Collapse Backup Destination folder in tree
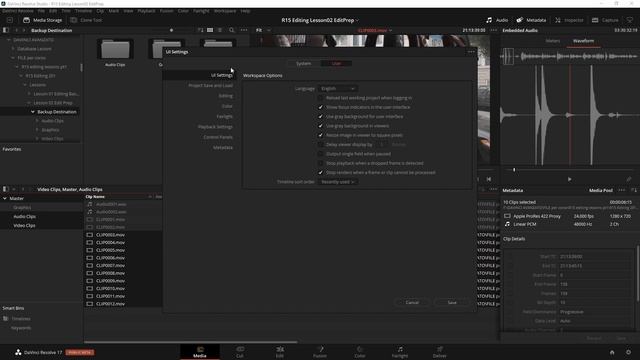 click(33, 112)
